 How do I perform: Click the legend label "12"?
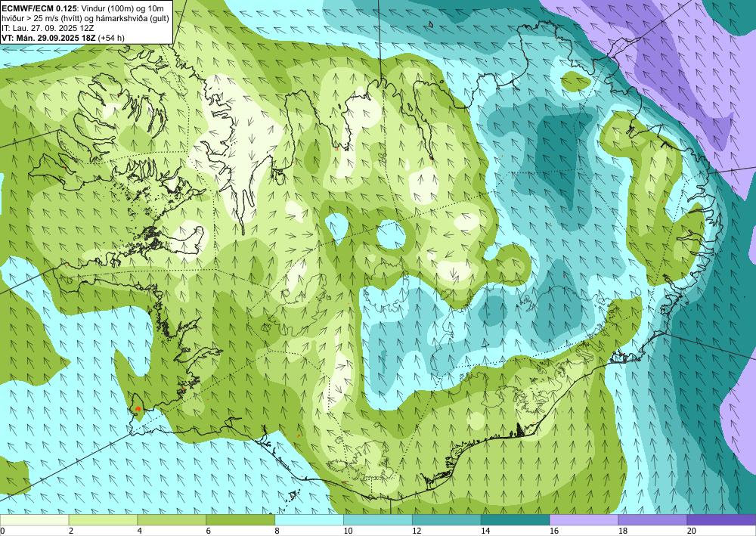pos(417,531)
